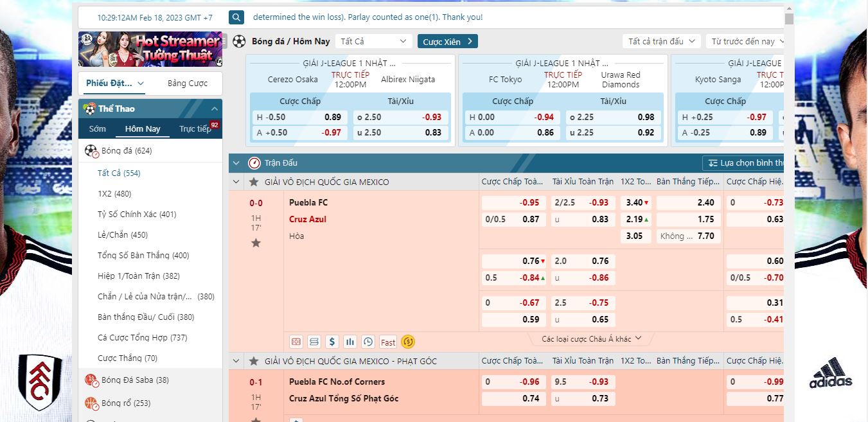Open the bar chart statistics icon
The height and width of the screenshot is (422, 868).
[x=350, y=342]
